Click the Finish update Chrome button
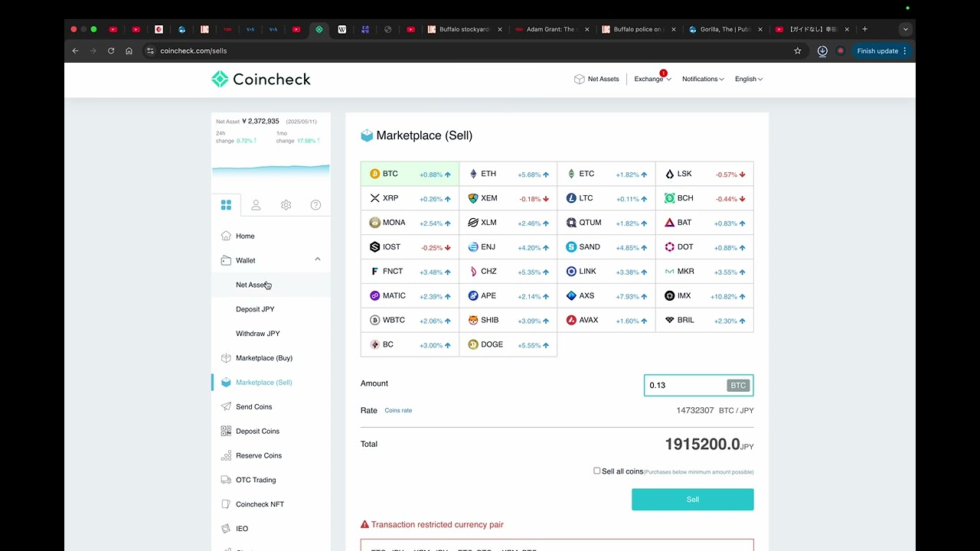The image size is (980, 551). click(x=880, y=51)
